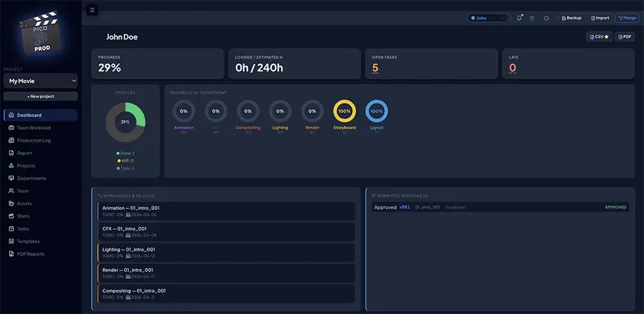The image size is (644, 314).
Task: Click the info circle icon in top bar
Action: [546, 19]
